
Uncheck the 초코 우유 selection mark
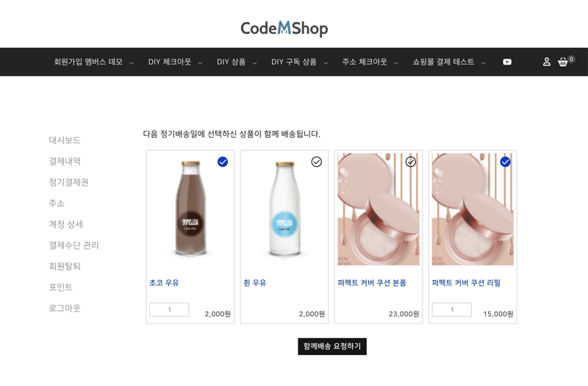pos(223,162)
